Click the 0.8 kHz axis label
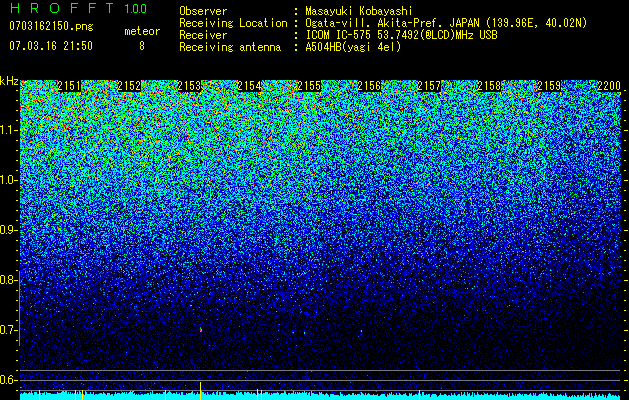This screenshot has height=400, width=629. 8,280
